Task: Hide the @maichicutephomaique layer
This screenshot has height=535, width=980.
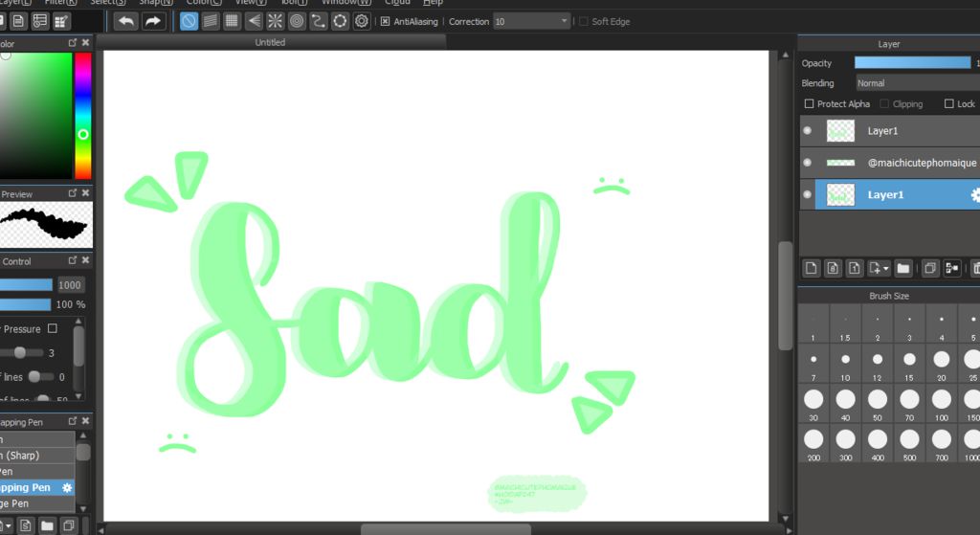Action: pyautogui.click(x=808, y=163)
